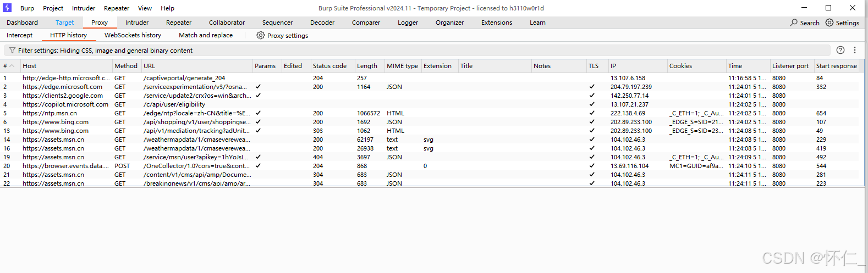Open the Burp menu

[27, 8]
